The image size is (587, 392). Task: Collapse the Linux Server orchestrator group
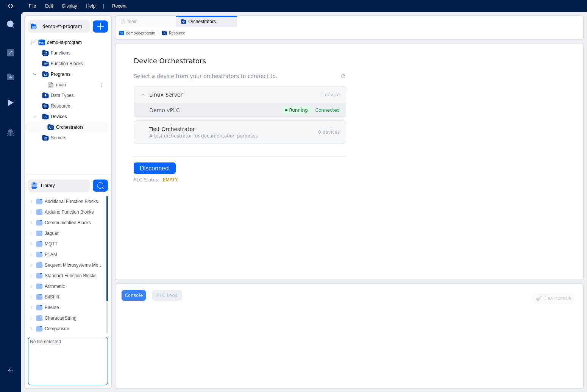[143, 95]
